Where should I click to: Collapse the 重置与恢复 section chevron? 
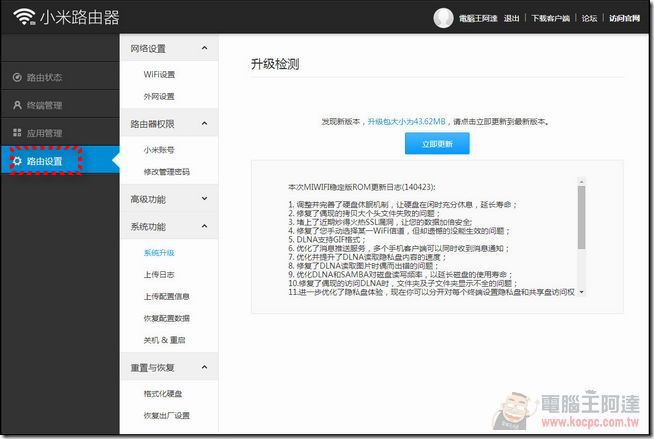pos(204,367)
